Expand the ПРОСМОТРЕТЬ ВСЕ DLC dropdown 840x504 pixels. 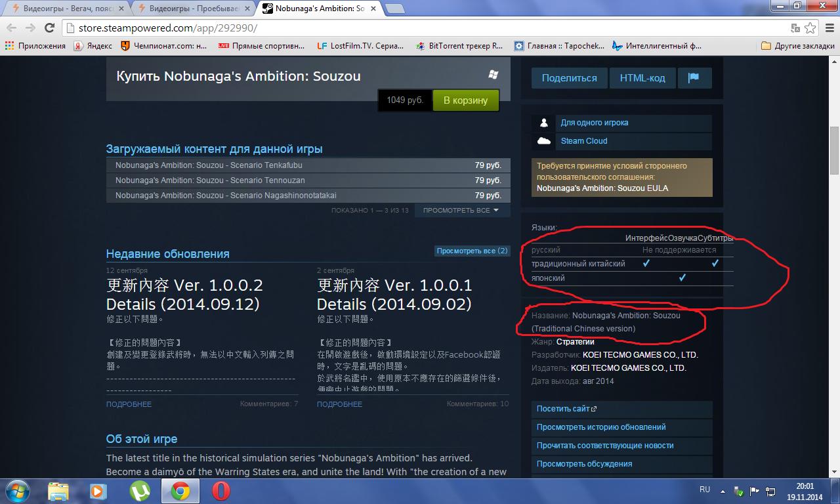462,210
